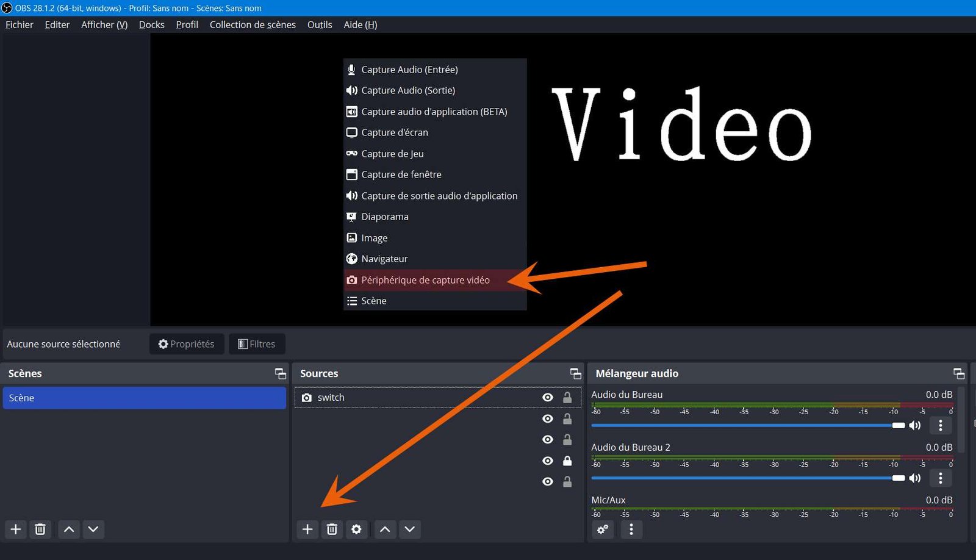This screenshot has height=560, width=976.
Task: Toggle visibility eye of fifth source row
Action: point(548,481)
